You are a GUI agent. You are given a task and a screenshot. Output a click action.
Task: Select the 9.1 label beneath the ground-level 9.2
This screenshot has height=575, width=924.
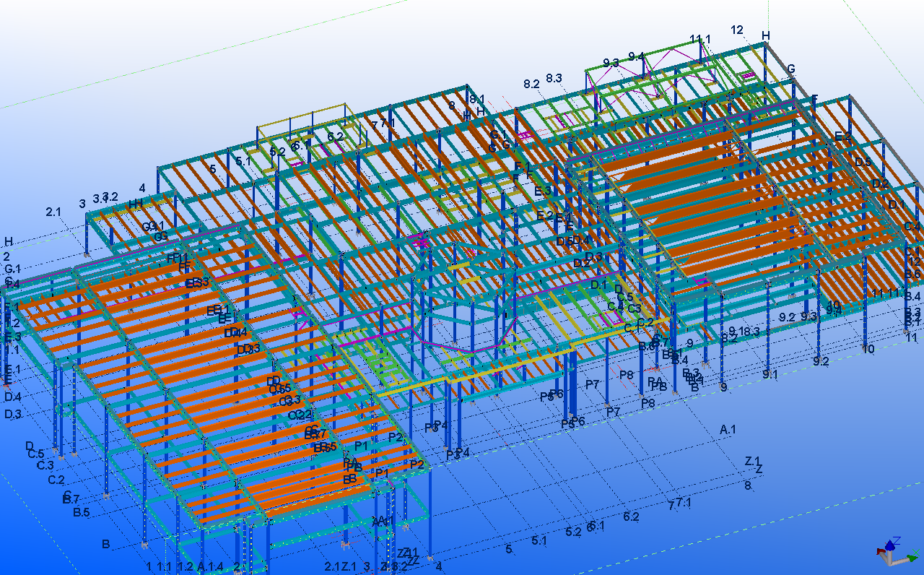click(x=770, y=374)
